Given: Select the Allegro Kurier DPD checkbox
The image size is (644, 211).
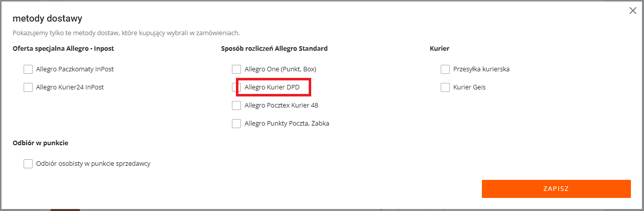Looking at the screenshot, I should coord(235,87).
